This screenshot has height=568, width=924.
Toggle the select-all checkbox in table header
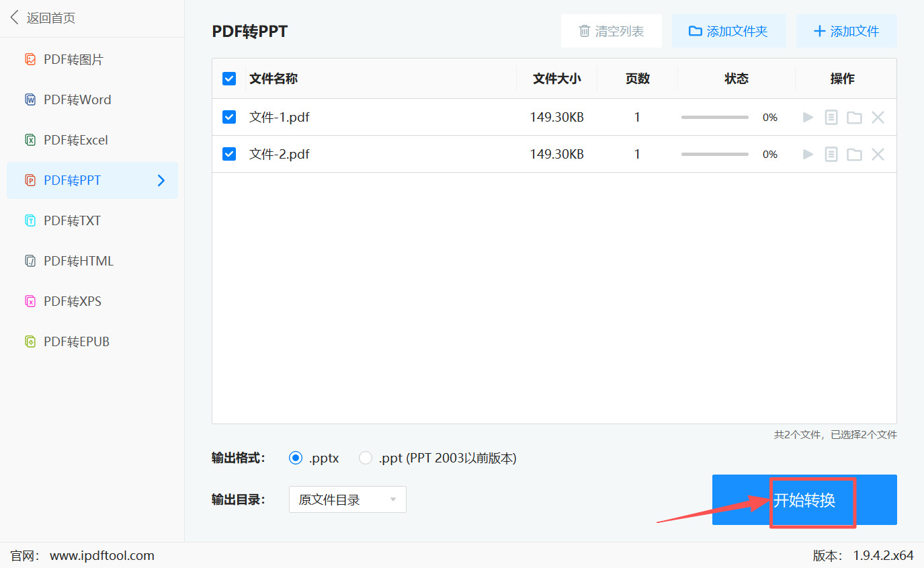[x=229, y=79]
